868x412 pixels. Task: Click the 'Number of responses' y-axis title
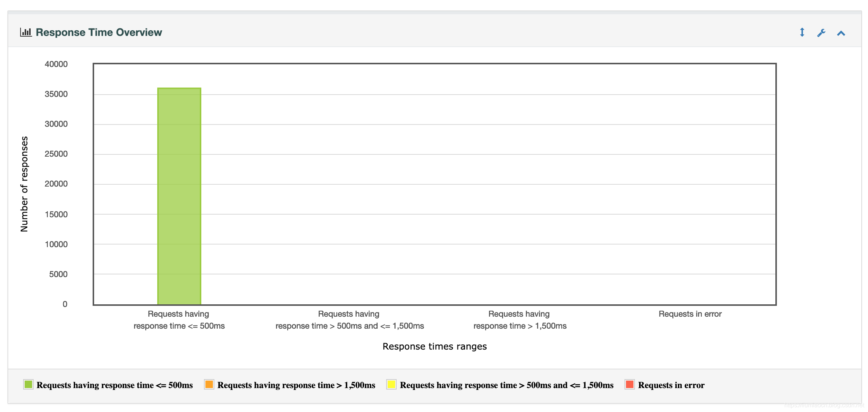[x=24, y=184]
